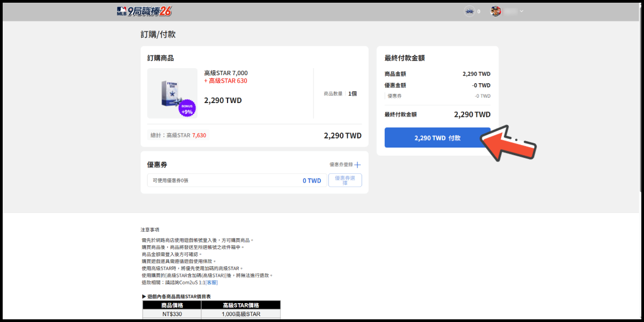Click the 商品數量 1個 quantity label
Screen dimensions: 644x322
point(340,93)
